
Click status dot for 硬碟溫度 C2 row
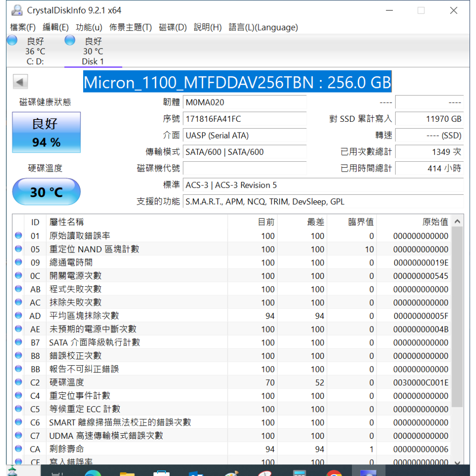19,383
